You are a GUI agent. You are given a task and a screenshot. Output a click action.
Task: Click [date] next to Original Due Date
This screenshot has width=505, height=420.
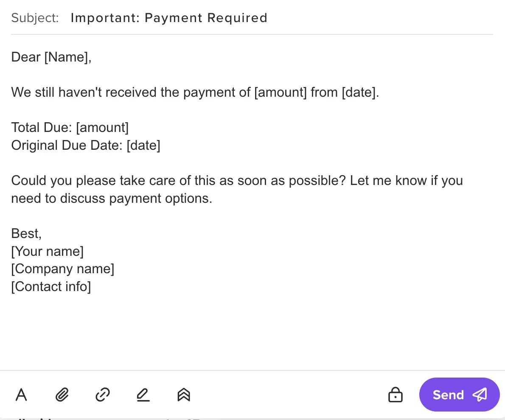tap(143, 145)
